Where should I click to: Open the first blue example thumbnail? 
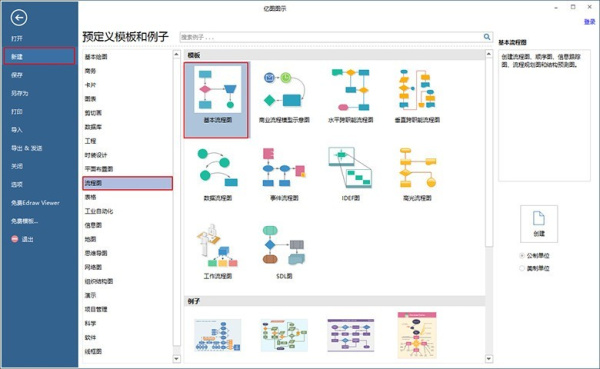pyautogui.click(x=217, y=335)
